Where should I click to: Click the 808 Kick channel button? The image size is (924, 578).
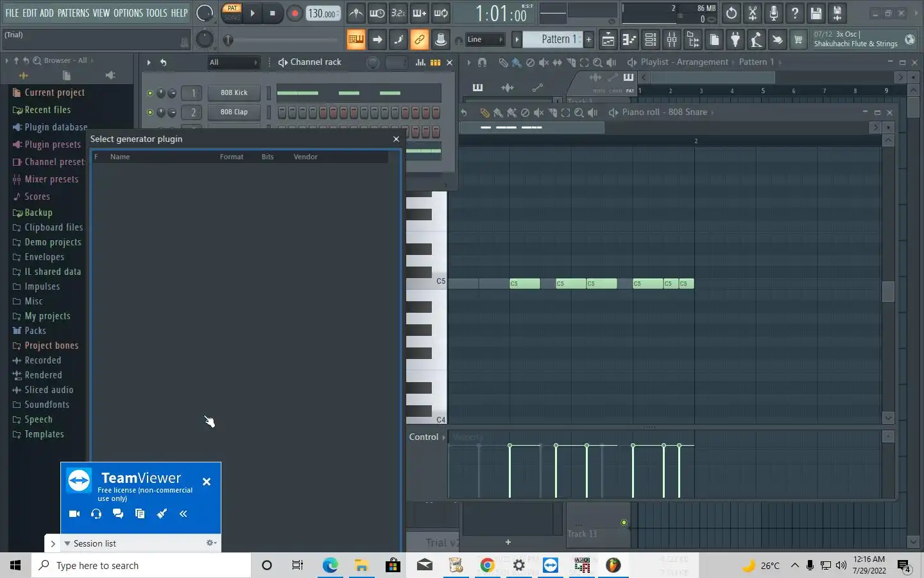[234, 93]
